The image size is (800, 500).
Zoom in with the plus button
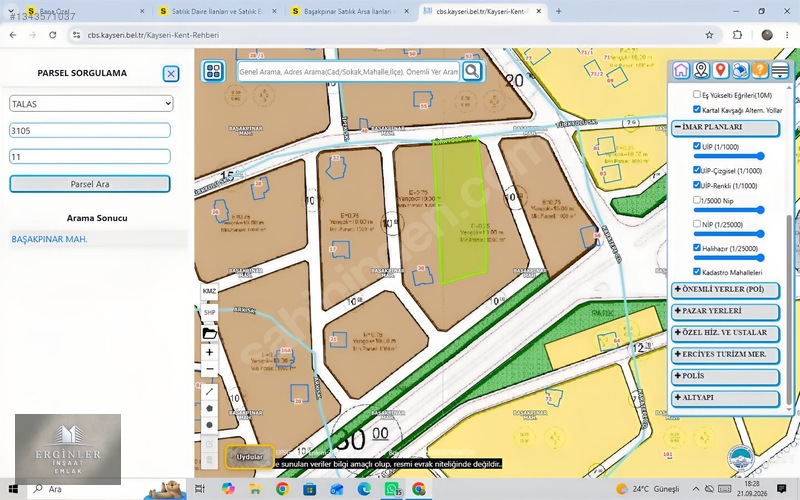point(209,353)
